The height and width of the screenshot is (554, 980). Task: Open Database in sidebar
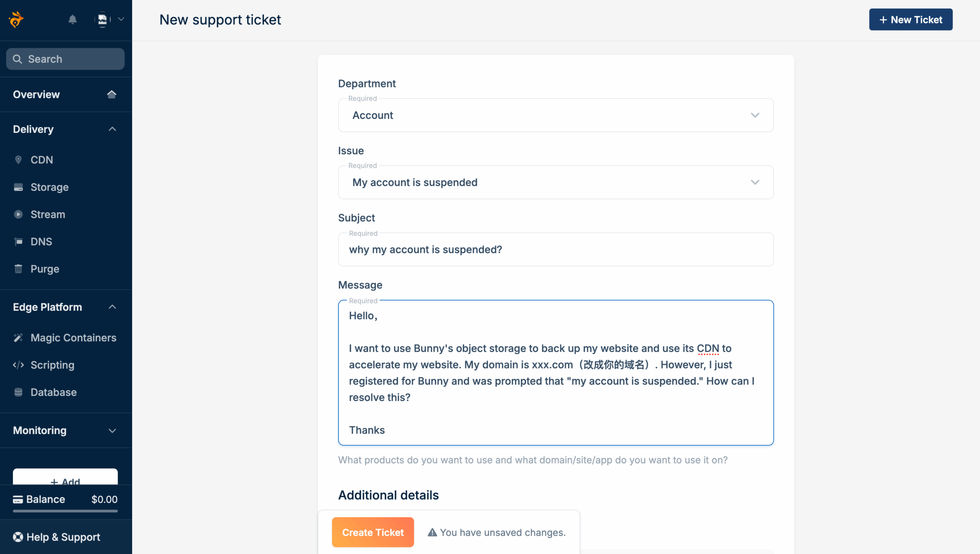click(x=54, y=392)
